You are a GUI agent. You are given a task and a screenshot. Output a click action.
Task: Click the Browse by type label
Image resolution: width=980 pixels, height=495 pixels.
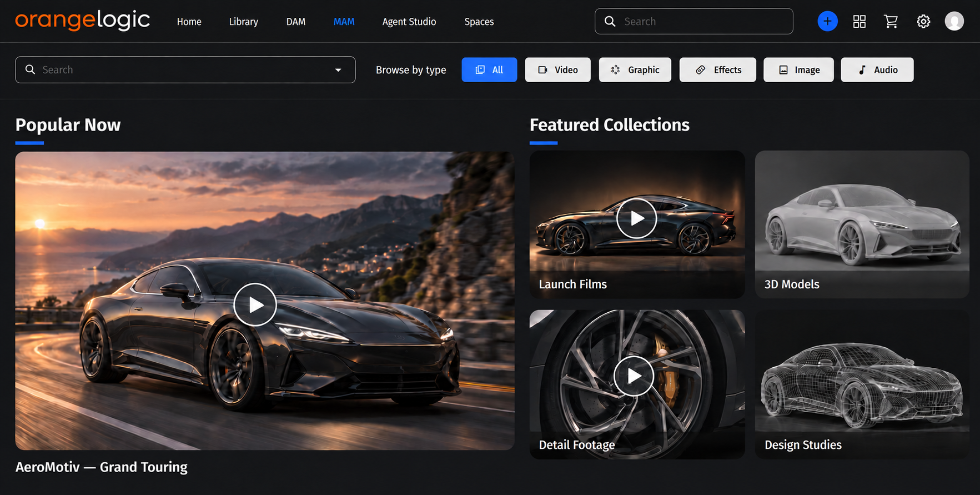click(411, 70)
